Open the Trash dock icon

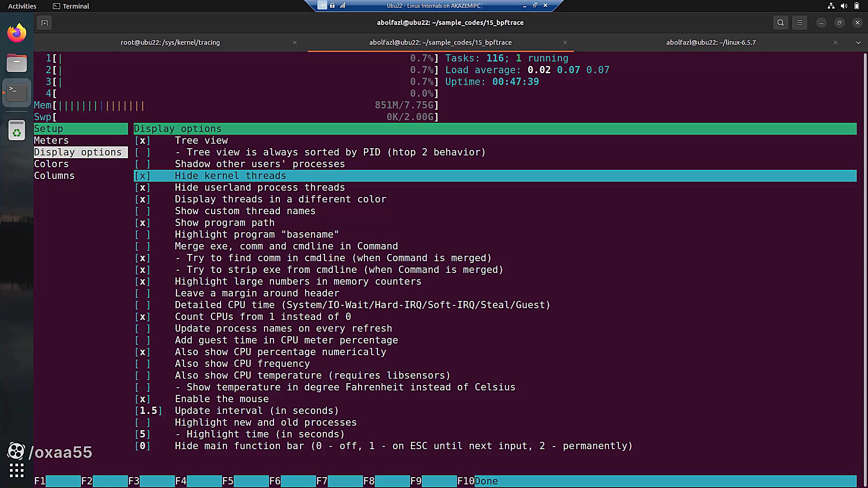pos(17,130)
